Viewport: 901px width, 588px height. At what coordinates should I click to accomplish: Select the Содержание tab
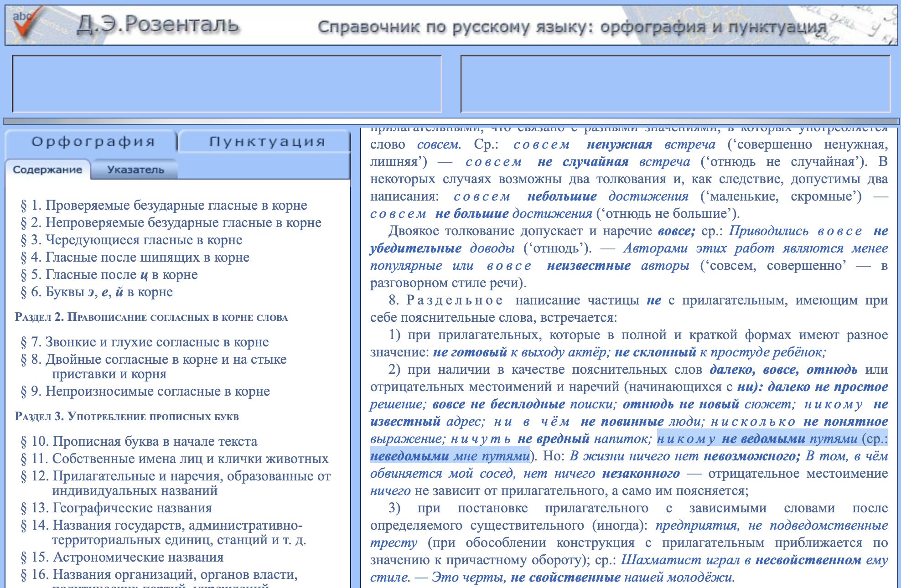(47, 170)
